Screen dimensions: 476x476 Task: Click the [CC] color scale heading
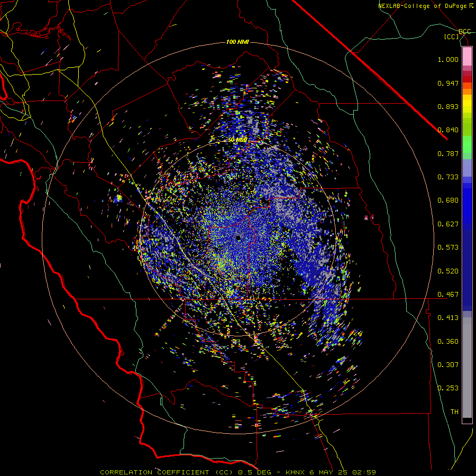pos(452,36)
